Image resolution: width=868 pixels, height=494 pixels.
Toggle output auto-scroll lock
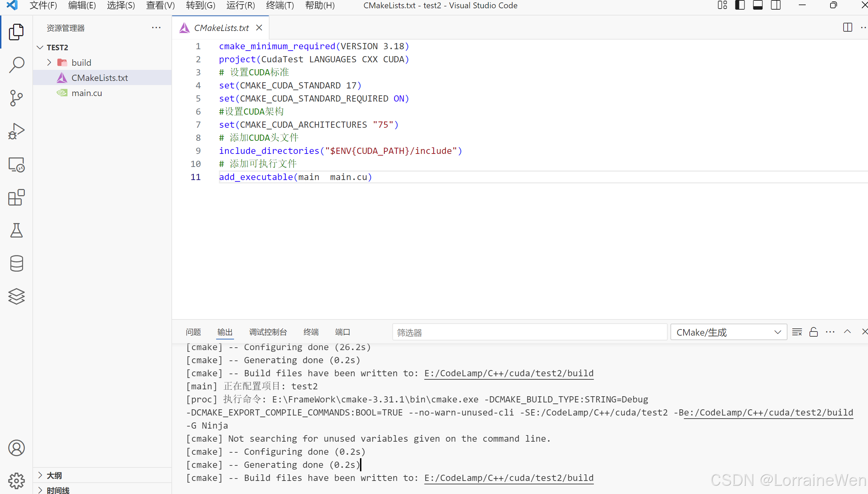pos(814,332)
